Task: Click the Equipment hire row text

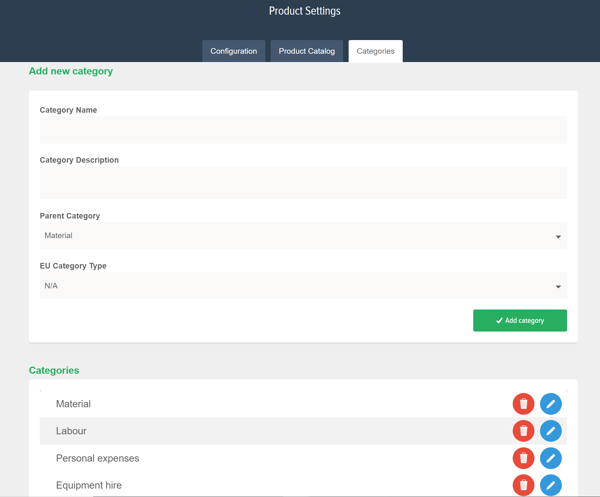Action: pyautogui.click(x=89, y=485)
